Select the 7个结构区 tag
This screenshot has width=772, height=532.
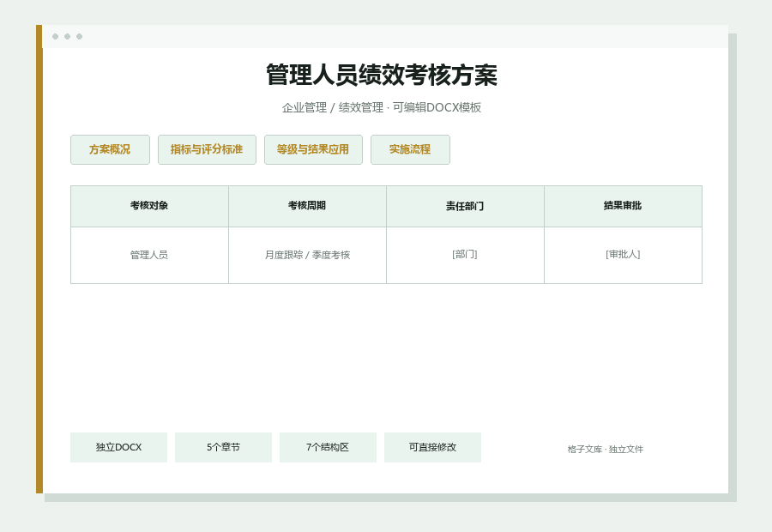pos(328,447)
